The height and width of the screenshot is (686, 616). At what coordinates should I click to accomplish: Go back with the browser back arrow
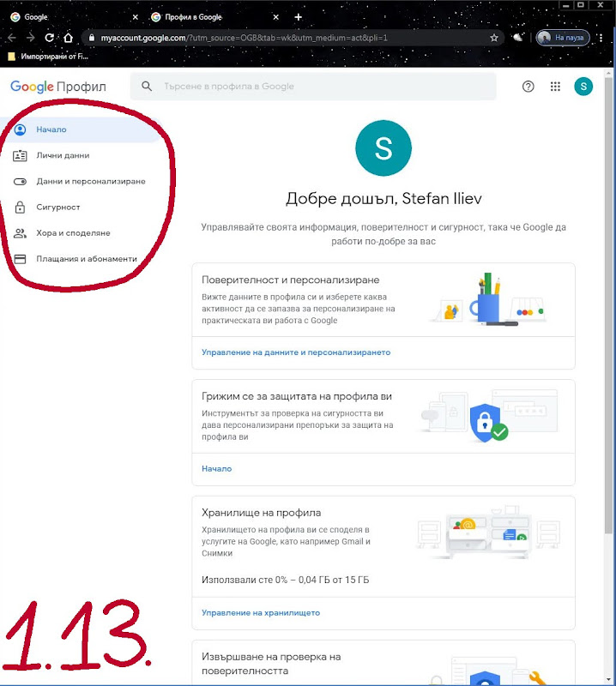click(12, 38)
